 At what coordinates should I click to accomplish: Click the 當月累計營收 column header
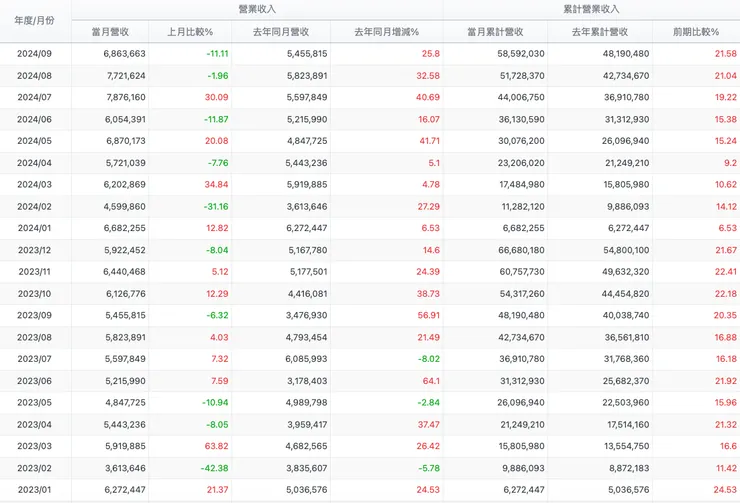pyautogui.click(x=495, y=32)
